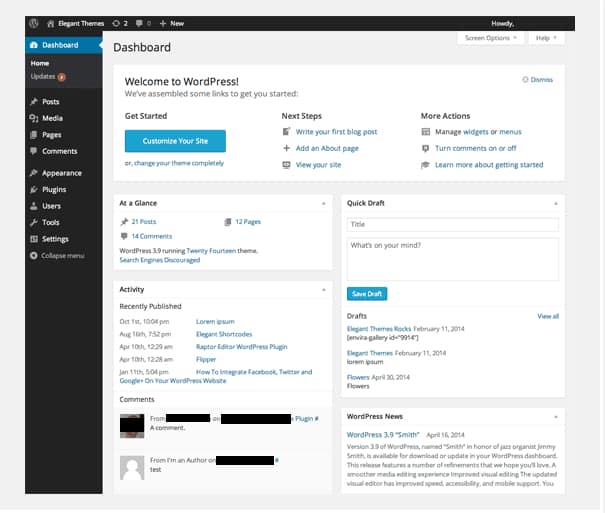The height and width of the screenshot is (513, 605).
Task: Collapse the Quick Draft widget
Action: pos(556,203)
